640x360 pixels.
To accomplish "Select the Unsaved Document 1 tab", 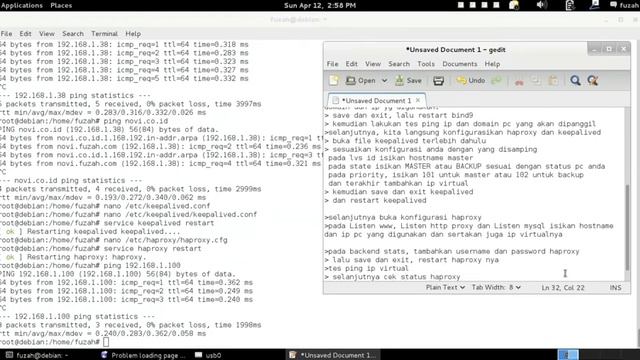I will 376,100.
